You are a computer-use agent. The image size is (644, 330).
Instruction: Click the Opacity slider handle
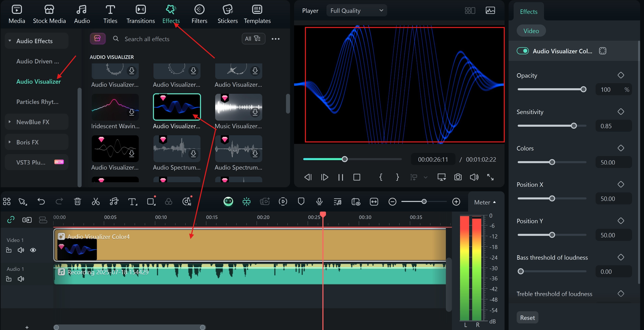pyautogui.click(x=583, y=89)
